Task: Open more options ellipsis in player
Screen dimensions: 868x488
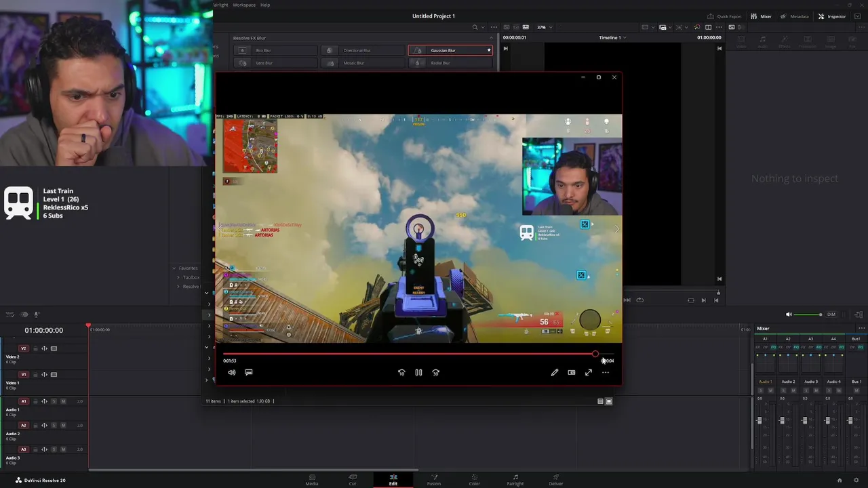Action: pyautogui.click(x=606, y=372)
